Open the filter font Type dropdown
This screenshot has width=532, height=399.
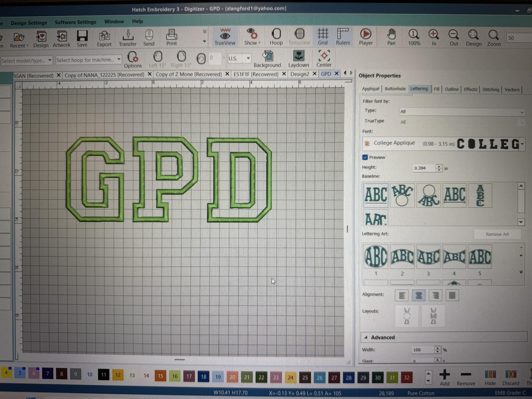coord(462,112)
